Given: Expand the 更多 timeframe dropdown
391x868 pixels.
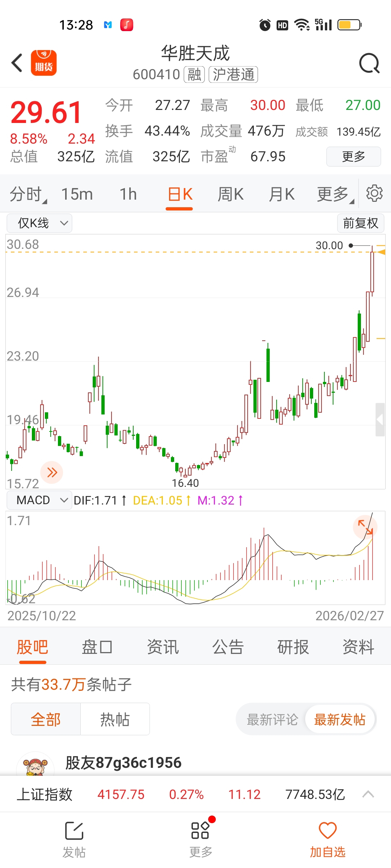Looking at the screenshot, I should pyautogui.click(x=335, y=194).
